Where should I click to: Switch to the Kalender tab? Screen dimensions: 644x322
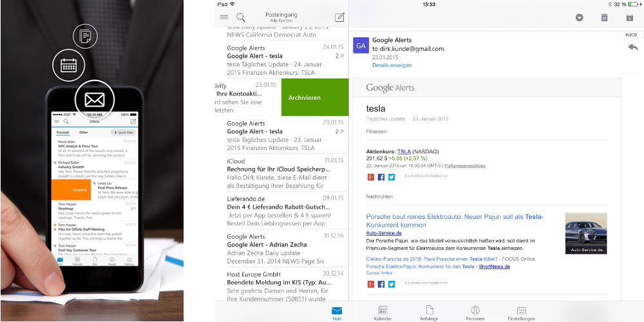(383, 314)
